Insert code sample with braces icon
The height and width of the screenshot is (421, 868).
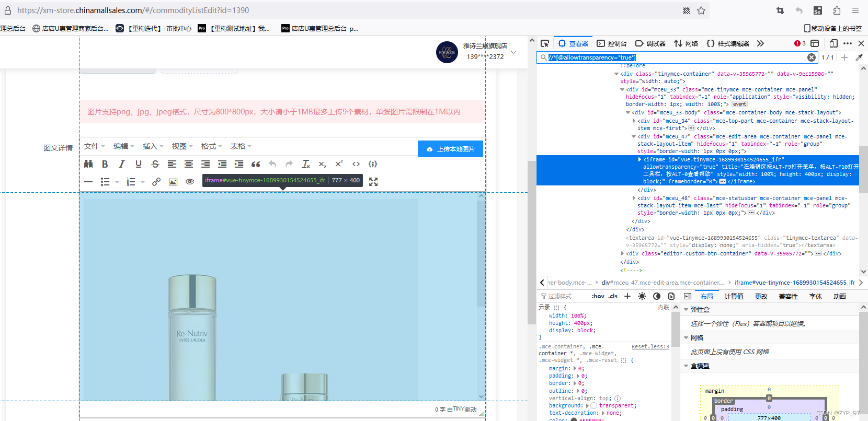[373, 164]
